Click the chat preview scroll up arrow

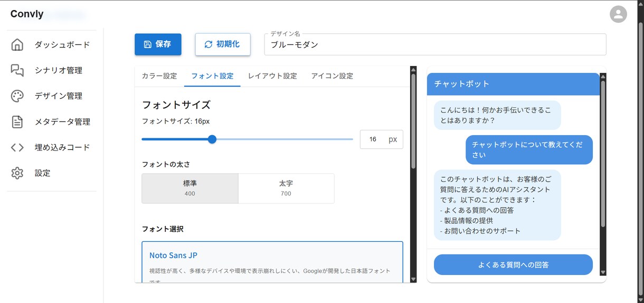(603, 77)
